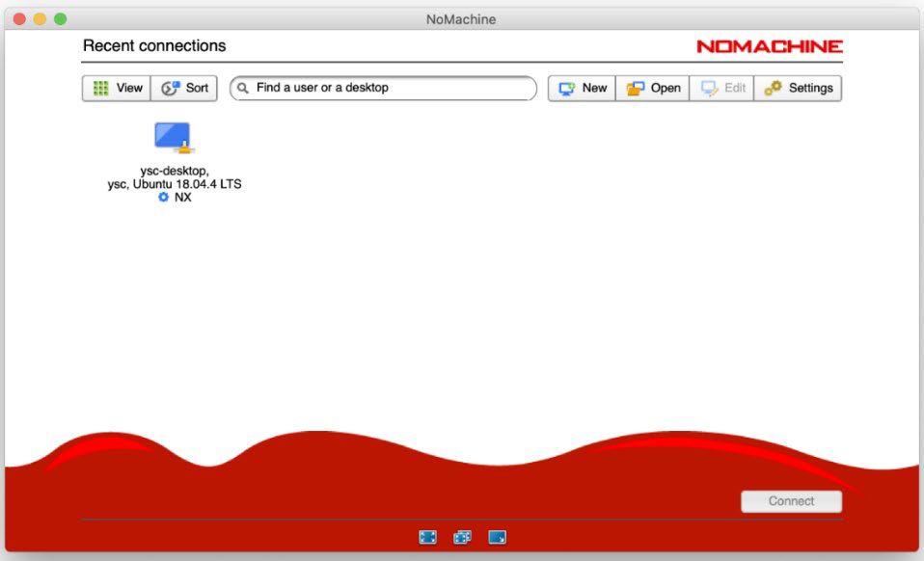Click the window resize icon in bottom bar
This screenshot has height=561, width=924.
(498, 537)
